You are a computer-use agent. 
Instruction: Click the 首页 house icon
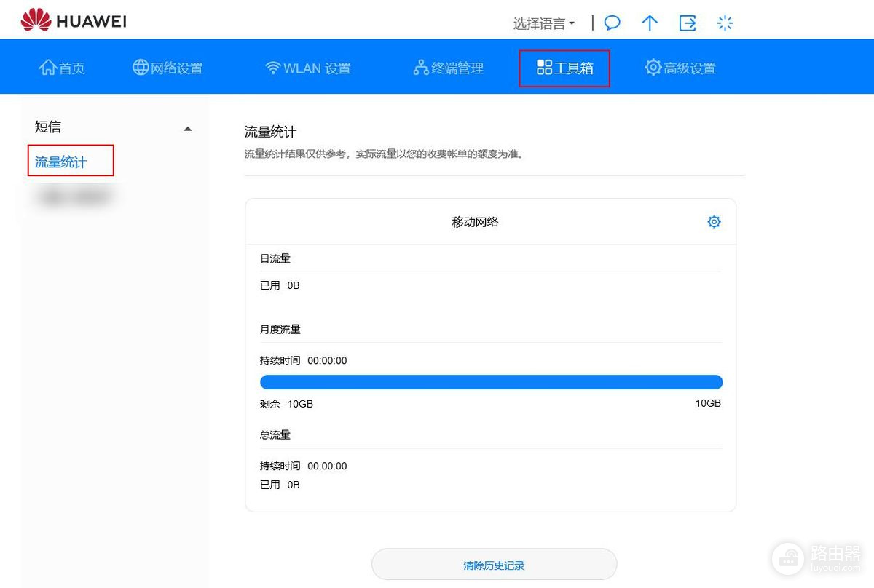[48, 68]
